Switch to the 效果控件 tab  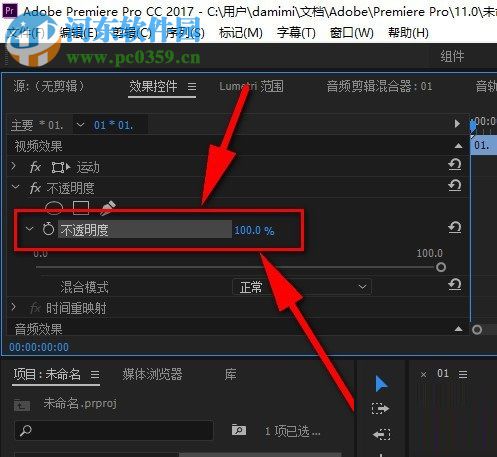click(153, 87)
